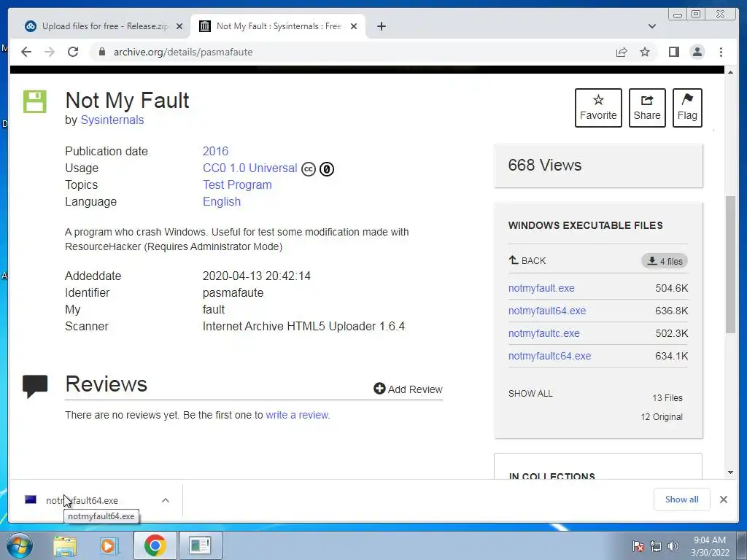The image size is (747, 560).
Task: Close the Not My Fault tab
Action: coord(354,26)
